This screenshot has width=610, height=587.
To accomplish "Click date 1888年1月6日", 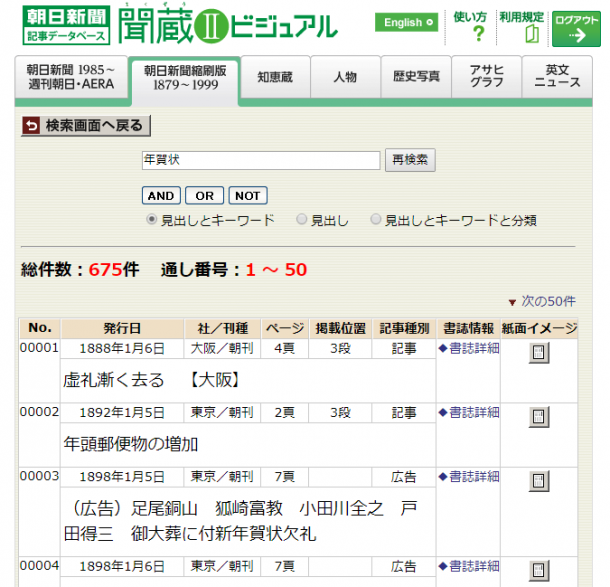I will (122, 349).
